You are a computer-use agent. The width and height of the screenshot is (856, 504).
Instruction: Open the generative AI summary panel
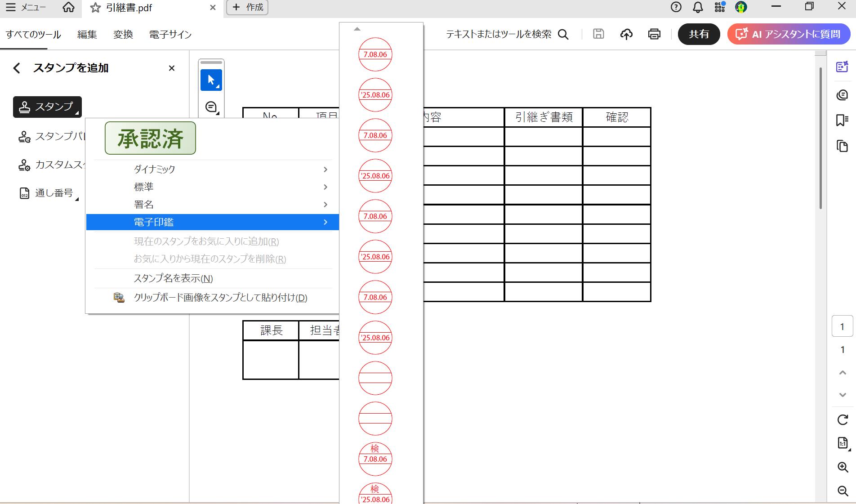[x=843, y=66]
